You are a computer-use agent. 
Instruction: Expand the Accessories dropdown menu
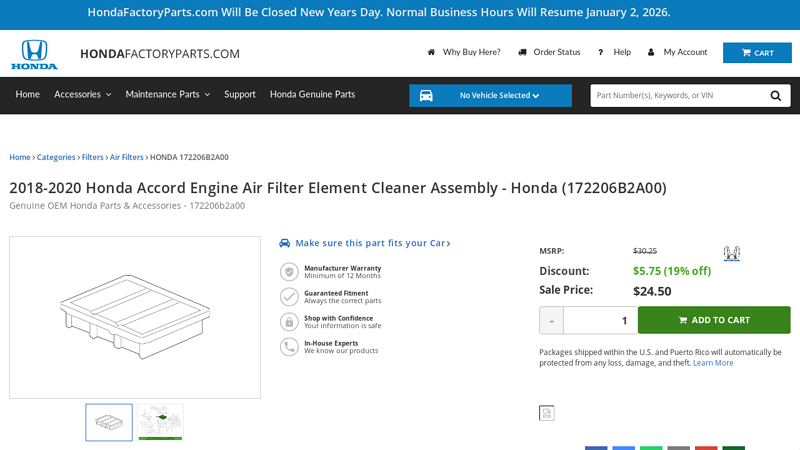[82, 94]
